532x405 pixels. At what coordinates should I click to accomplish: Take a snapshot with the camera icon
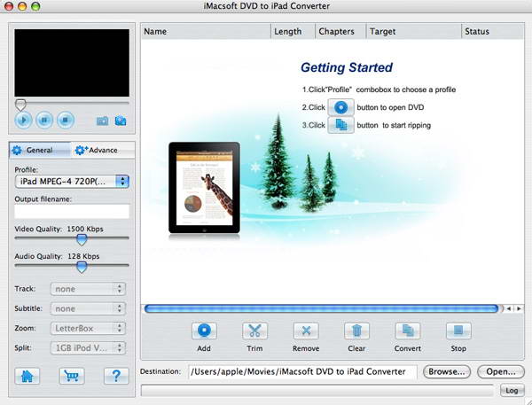102,121
